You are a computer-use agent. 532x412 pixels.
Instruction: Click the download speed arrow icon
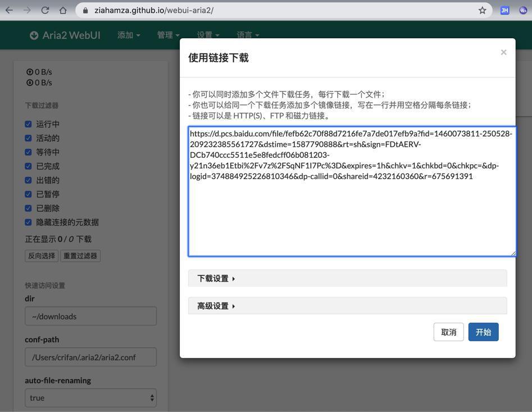(x=30, y=83)
